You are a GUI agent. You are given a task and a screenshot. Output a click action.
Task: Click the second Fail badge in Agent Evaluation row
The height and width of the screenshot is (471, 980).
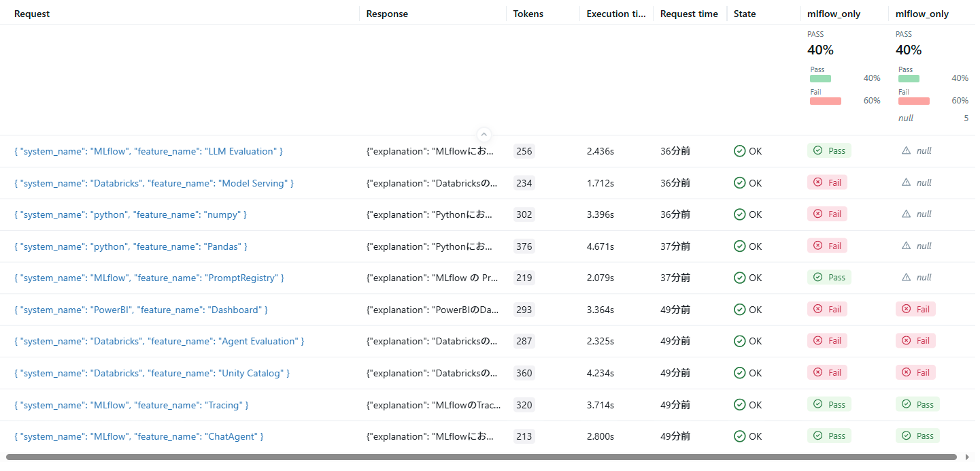tap(915, 340)
